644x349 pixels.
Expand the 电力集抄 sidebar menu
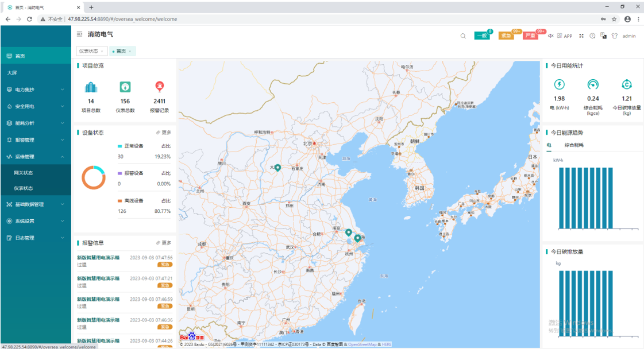tap(36, 90)
